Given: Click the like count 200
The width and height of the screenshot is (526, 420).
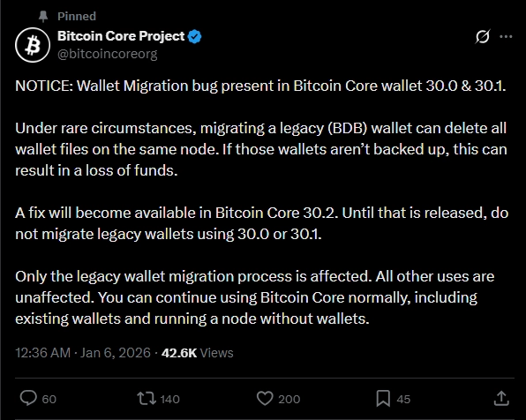Looking at the screenshot, I should click(289, 399).
